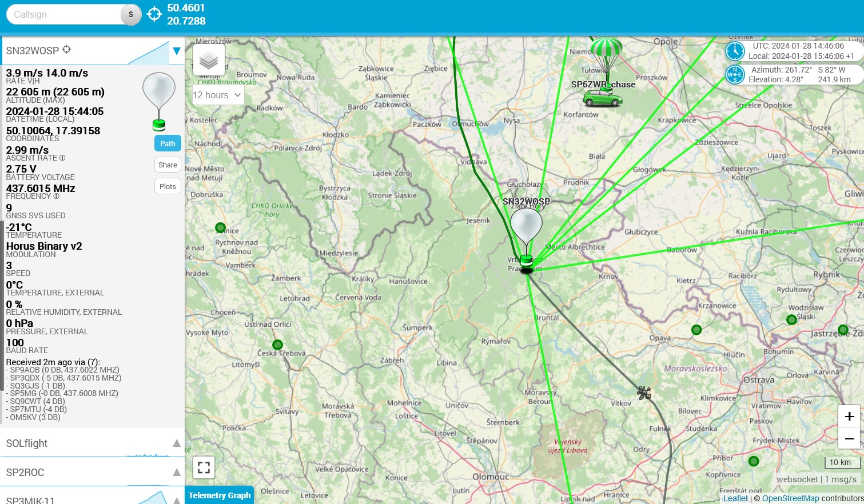The image size is (864, 504).
Task: Center map on SN32WOSP using target icon
Action: pyautogui.click(x=67, y=50)
